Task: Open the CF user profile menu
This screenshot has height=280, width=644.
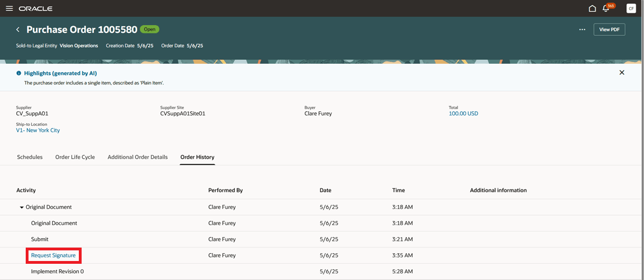Action: click(x=631, y=8)
